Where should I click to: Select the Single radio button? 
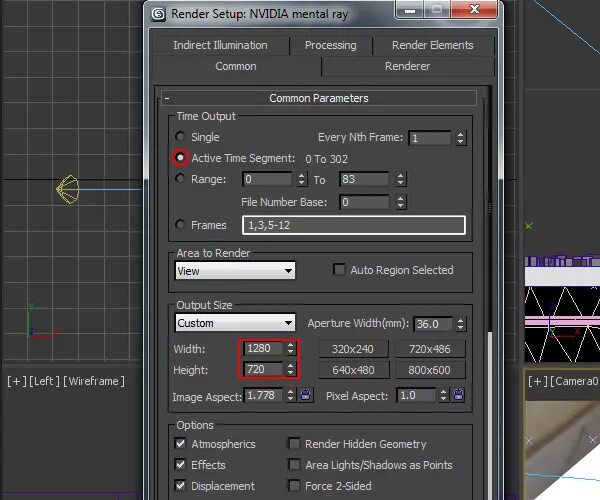180,136
